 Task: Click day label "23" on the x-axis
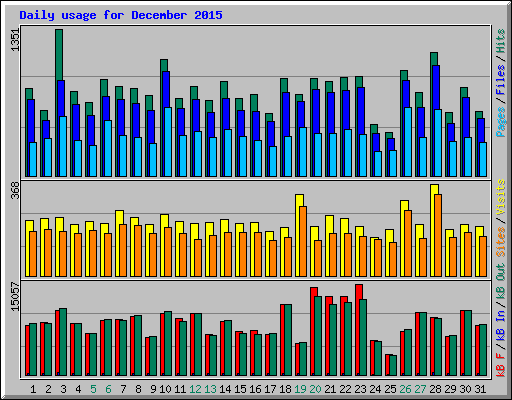(x=360, y=389)
